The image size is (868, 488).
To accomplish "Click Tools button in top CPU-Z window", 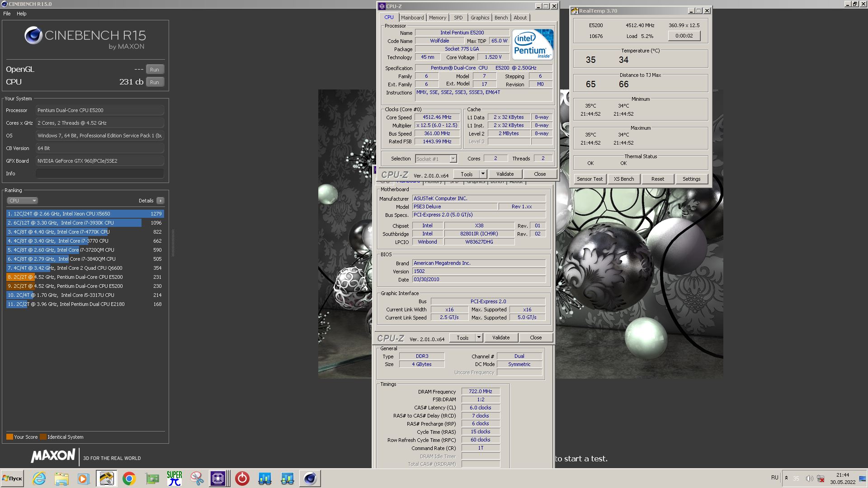I will pyautogui.click(x=467, y=174).
